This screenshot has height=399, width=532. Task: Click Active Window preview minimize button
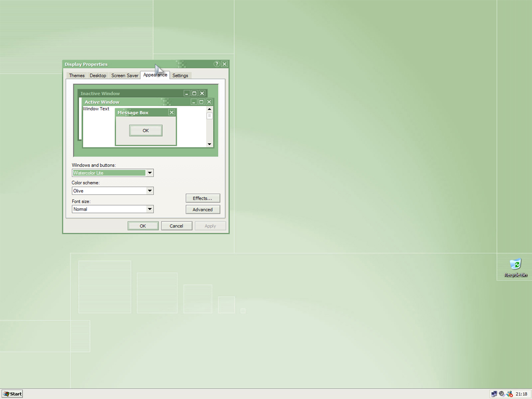coord(194,102)
